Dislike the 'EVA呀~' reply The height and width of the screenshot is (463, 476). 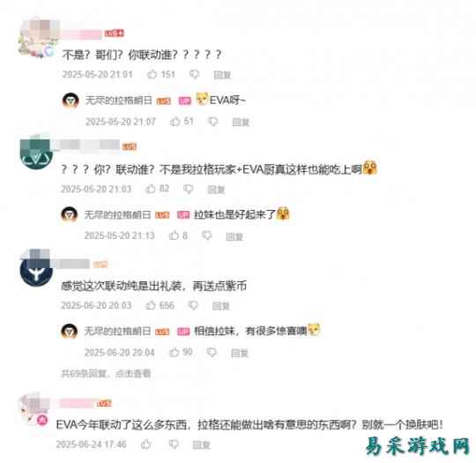pos(212,122)
